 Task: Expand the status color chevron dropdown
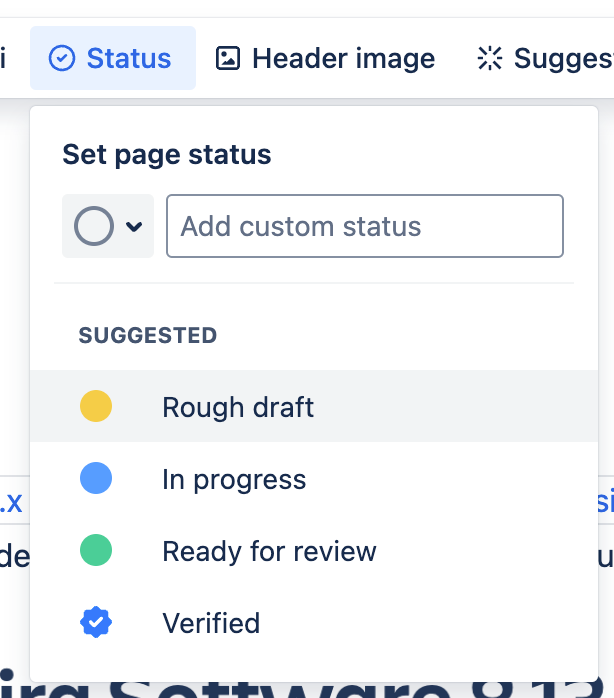pyautogui.click(x=134, y=227)
